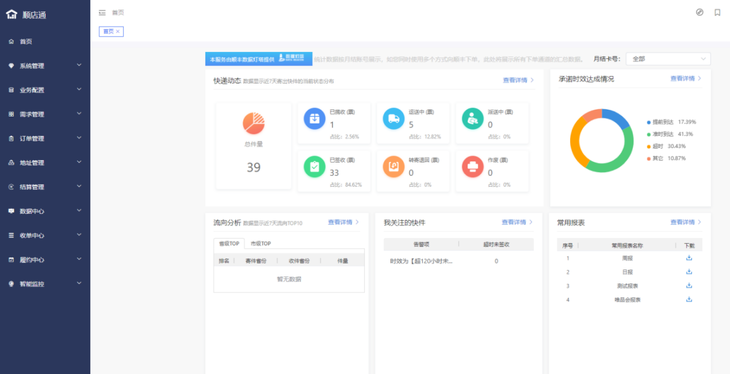Click the 作废 red printer icon

click(x=473, y=166)
